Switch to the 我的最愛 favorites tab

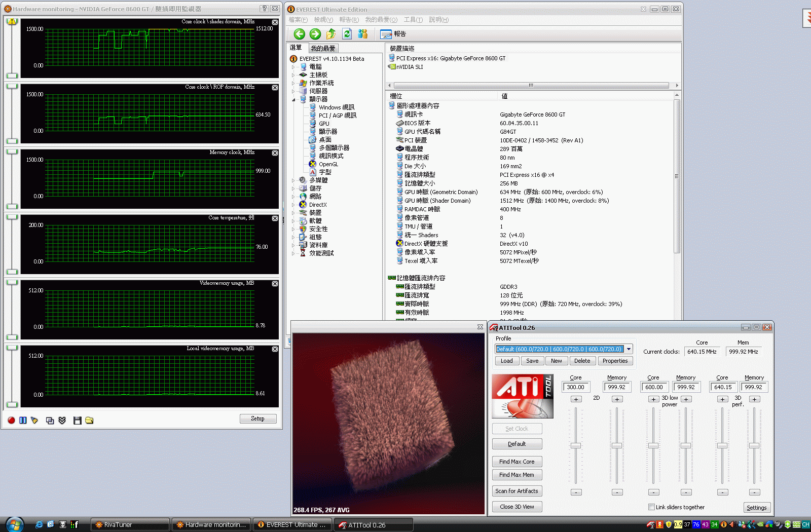[323, 48]
